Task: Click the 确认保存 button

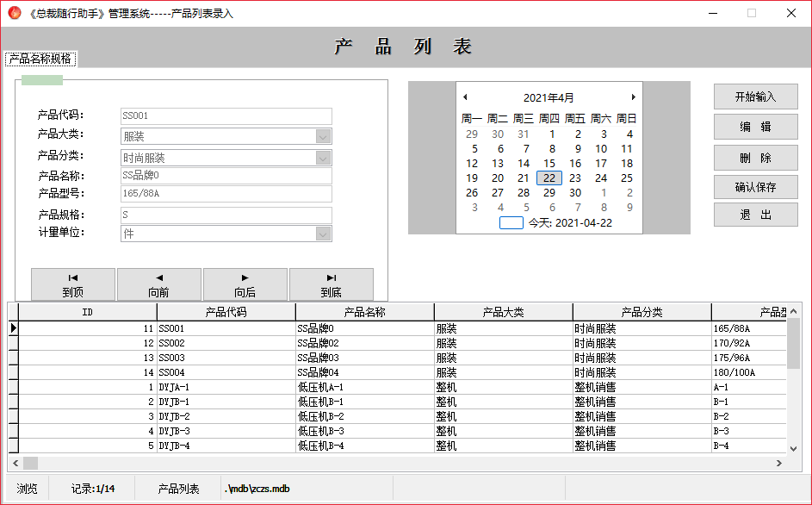Action: click(755, 187)
